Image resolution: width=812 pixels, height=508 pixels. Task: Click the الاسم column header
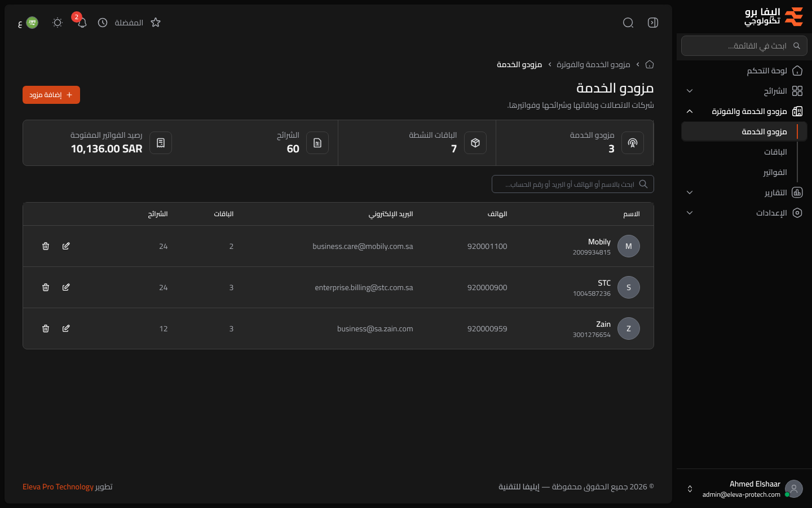coord(632,214)
